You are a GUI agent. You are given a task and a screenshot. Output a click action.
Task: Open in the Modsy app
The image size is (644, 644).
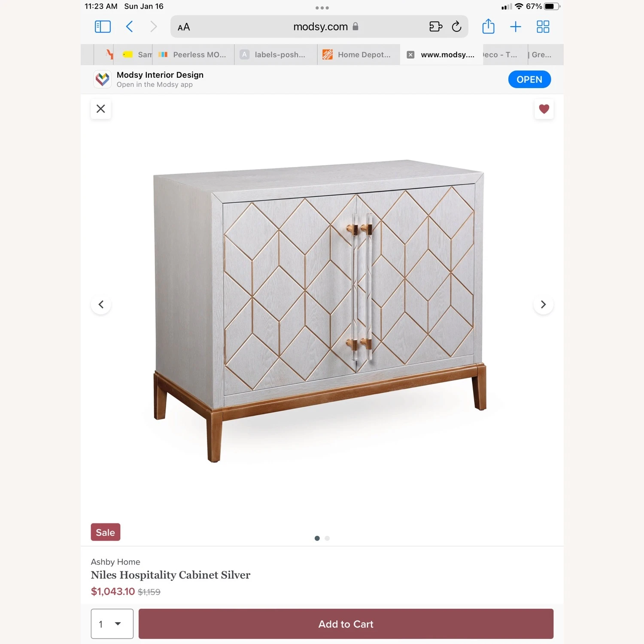click(x=529, y=79)
